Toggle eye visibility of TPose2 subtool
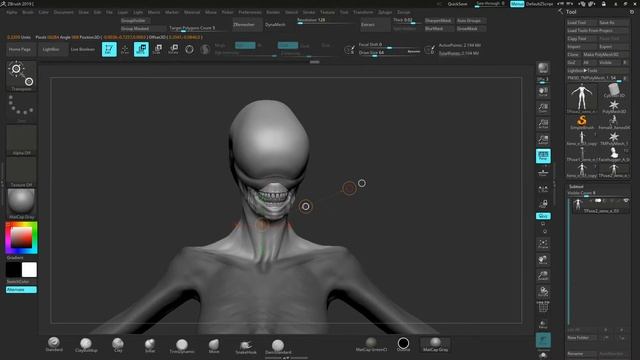 point(626,201)
